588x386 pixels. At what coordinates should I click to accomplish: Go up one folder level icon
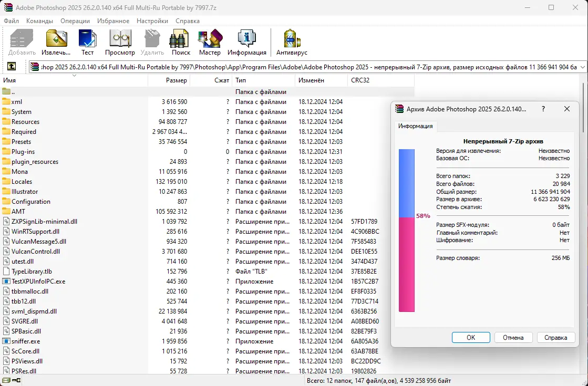12,67
